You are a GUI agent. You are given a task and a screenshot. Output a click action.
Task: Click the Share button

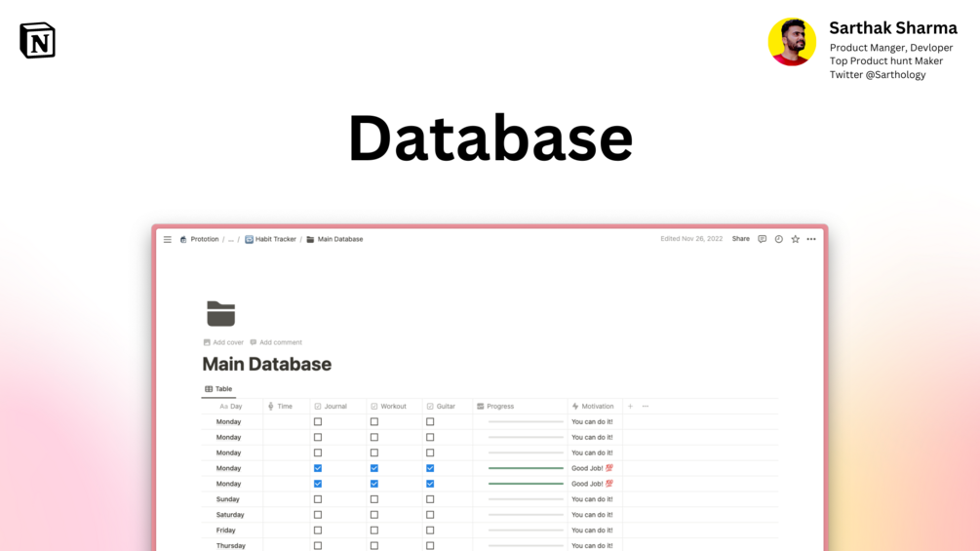coord(741,239)
